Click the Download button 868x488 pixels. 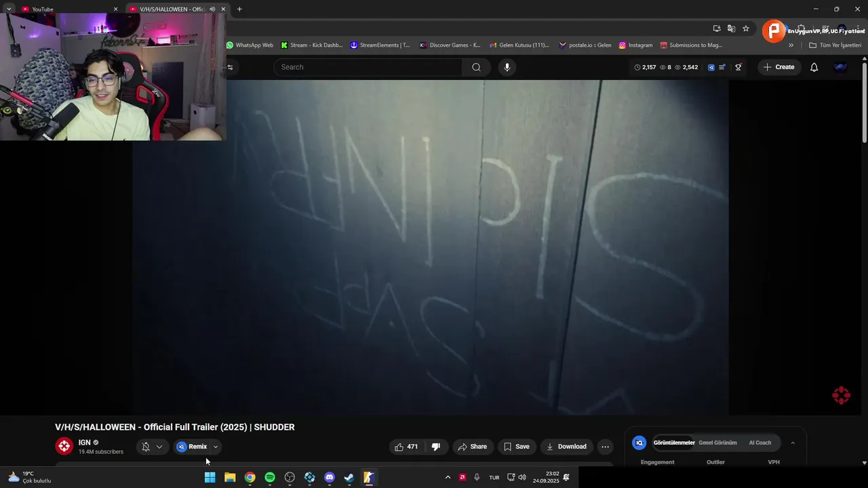coord(566,447)
